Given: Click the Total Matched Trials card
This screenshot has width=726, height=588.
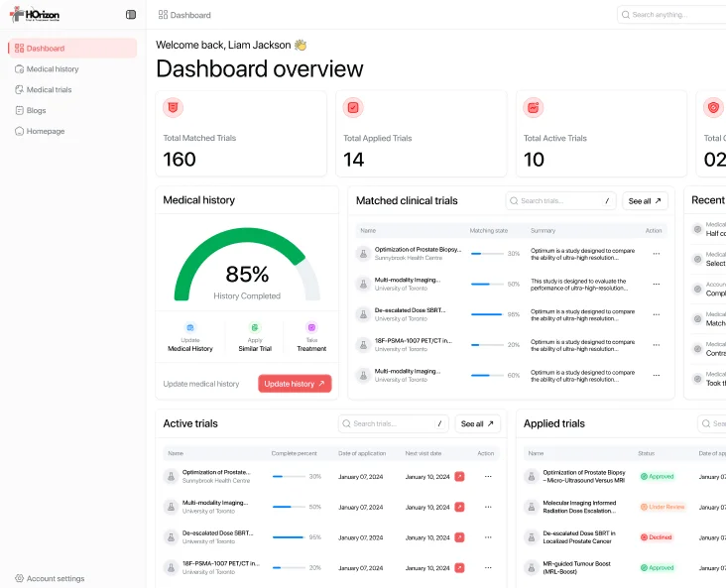Looking at the screenshot, I should [241, 133].
